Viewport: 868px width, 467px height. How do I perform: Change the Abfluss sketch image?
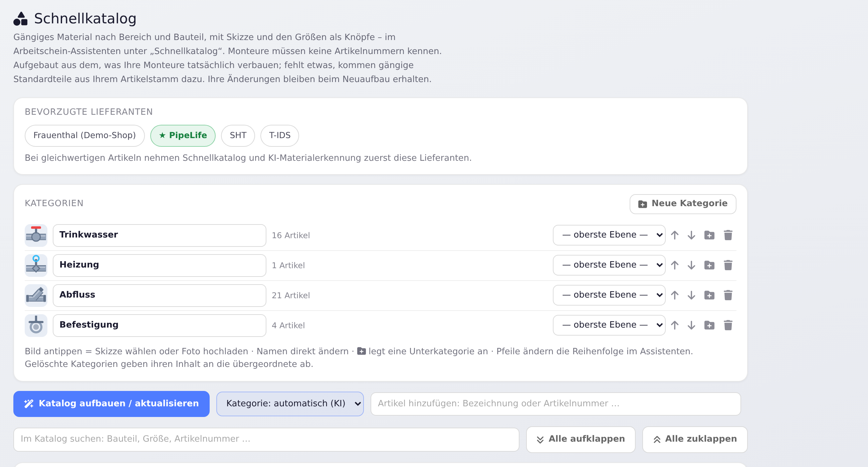tap(36, 295)
